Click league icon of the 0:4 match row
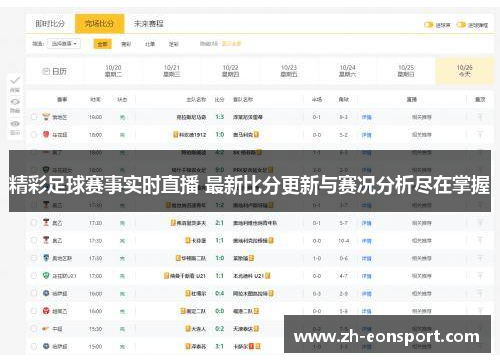500x362 pixels. coord(46,293)
